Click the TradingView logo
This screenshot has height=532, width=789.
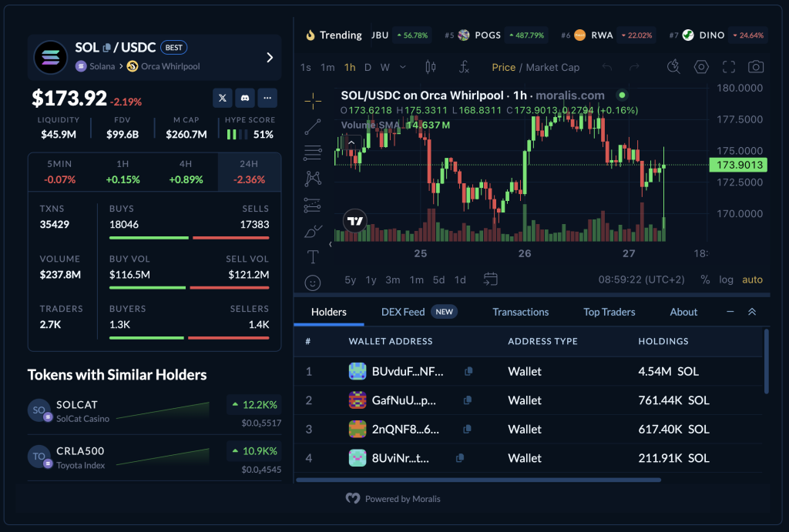(354, 221)
